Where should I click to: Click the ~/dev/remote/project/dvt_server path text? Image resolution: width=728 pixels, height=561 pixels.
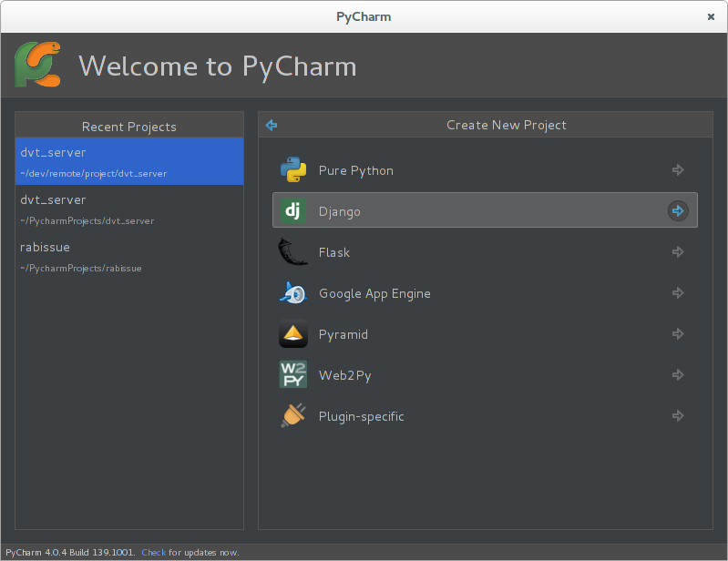click(x=93, y=174)
